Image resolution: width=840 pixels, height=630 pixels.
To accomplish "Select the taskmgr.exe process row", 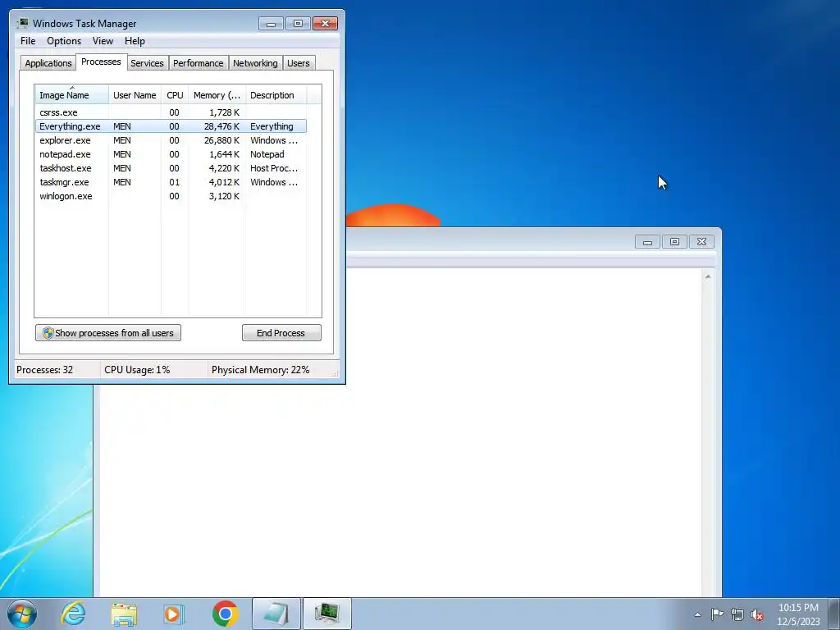I will click(x=171, y=182).
